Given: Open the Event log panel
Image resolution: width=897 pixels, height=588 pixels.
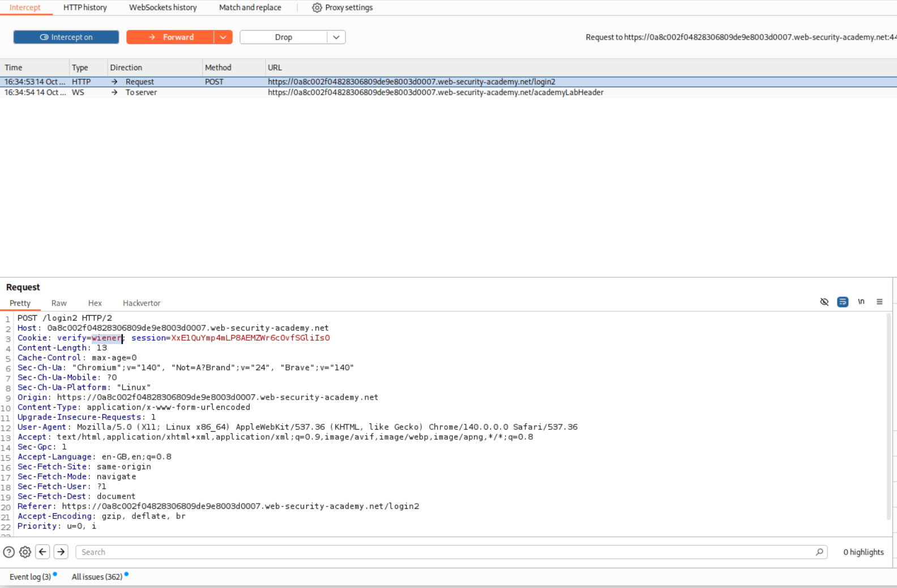Looking at the screenshot, I should 30,577.
